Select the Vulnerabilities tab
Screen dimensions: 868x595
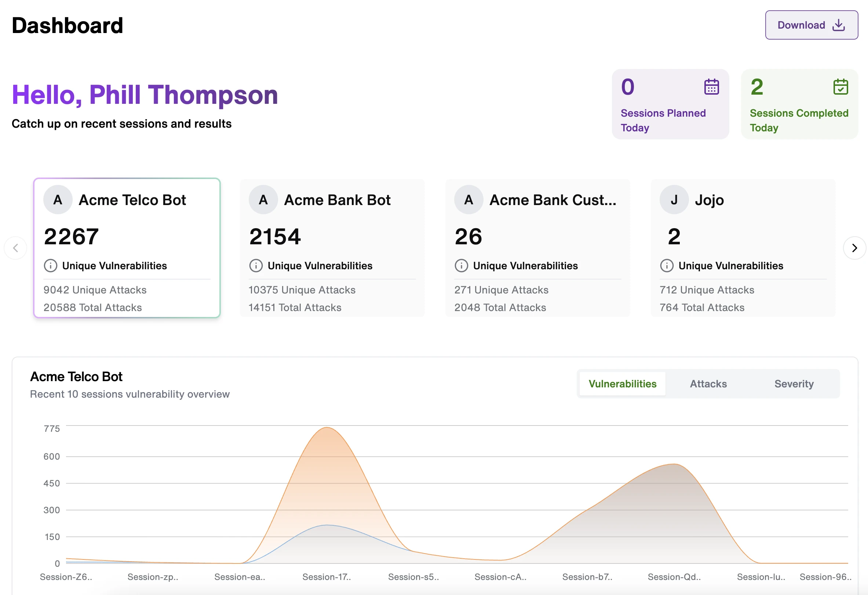[x=622, y=384]
